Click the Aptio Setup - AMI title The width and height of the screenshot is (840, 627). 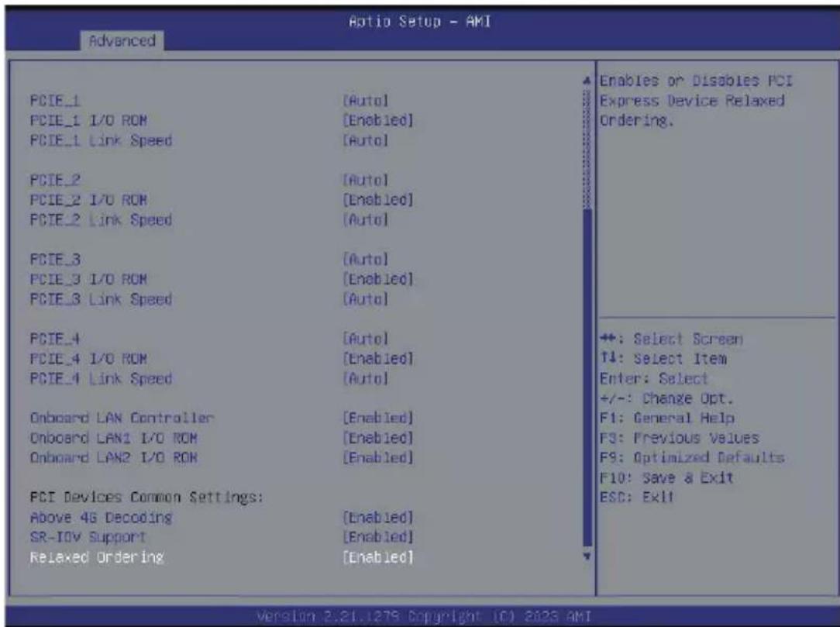(420, 22)
